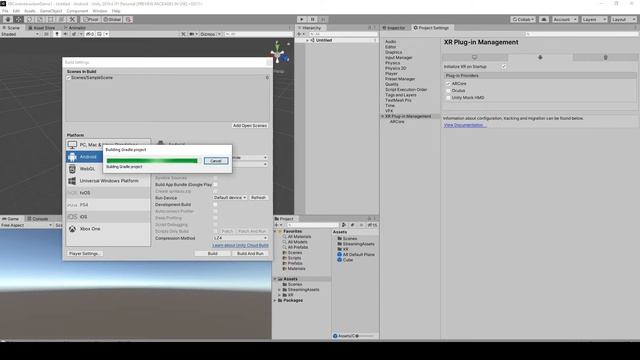Viewport: 640px width, 360px height.
Task: Open the Window menu
Action: tap(100, 11)
